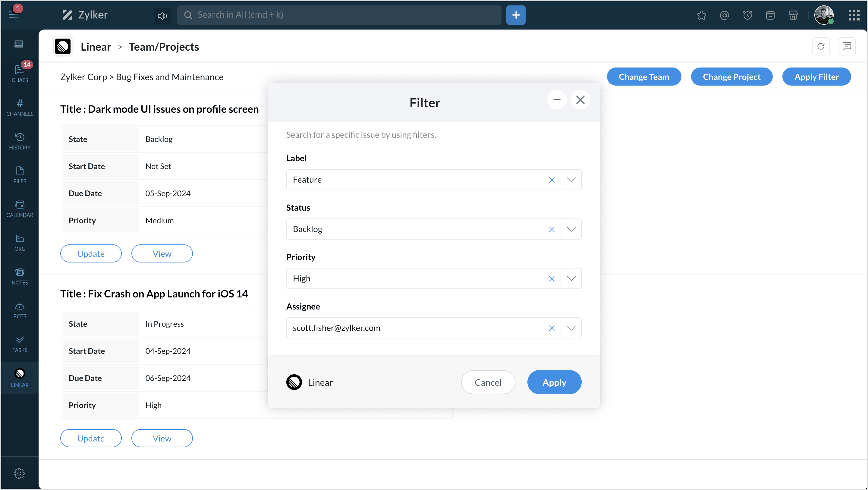This screenshot has height=490, width=868.
Task: Switch to the Calendar sidebar tab
Action: pos(20,209)
